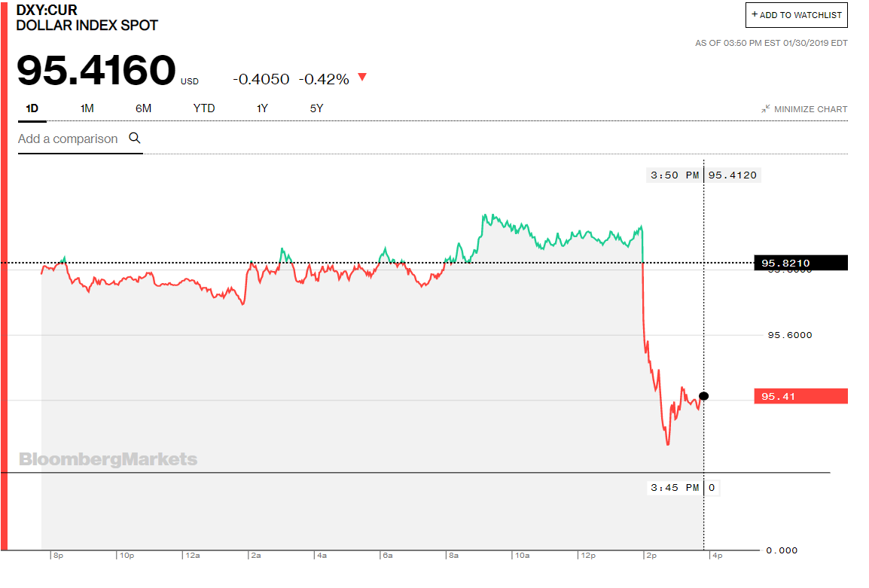This screenshot has height=588, width=869.
Task: Select the YTD tab
Action: click(x=203, y=108)
